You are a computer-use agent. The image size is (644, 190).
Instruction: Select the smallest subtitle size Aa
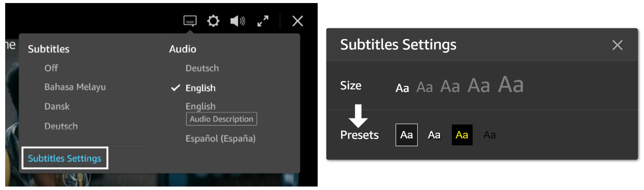pos(402,88)
